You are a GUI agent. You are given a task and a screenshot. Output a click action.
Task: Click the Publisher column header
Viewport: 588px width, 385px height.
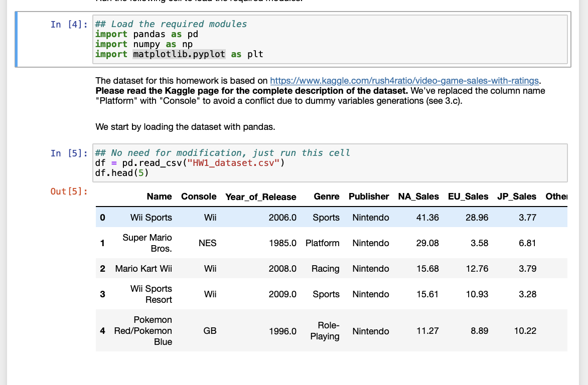(x=369, y=197)
